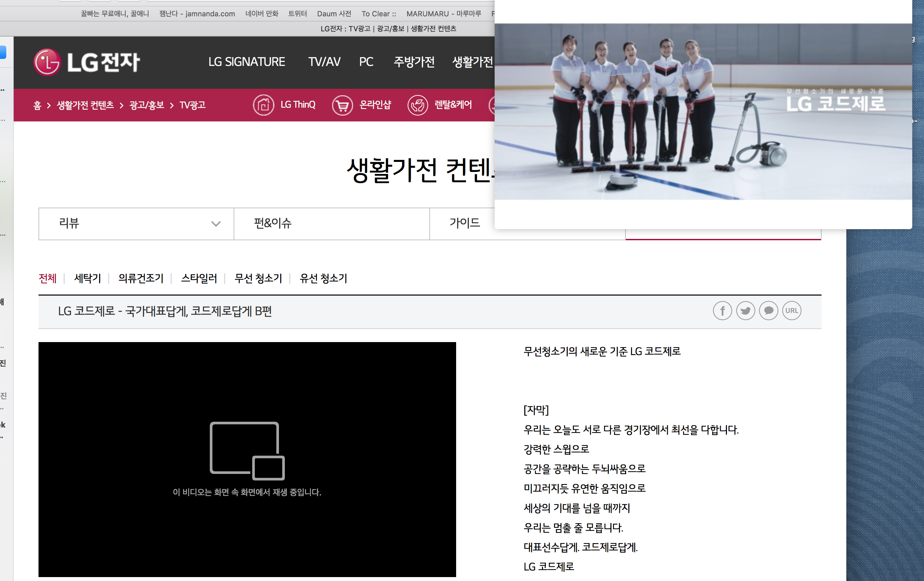Screen dimensions: 924x581
Task: Click the 네이버 만화 bookmark
Action: tap(262, 14)
